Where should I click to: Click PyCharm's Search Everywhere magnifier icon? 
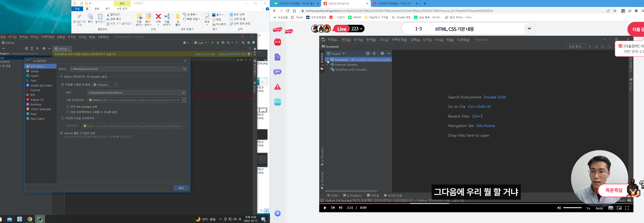tap(243, 43)
